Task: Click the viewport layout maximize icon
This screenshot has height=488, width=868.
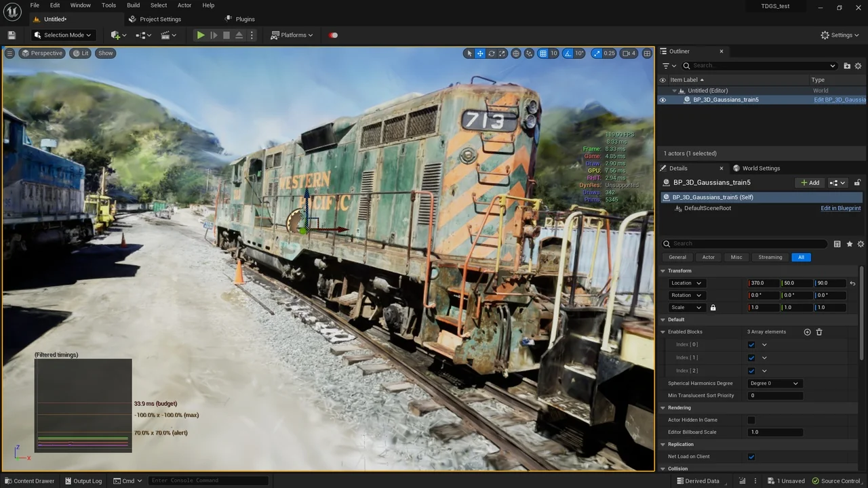Action: pyautogui.click(x=647, y=54)
